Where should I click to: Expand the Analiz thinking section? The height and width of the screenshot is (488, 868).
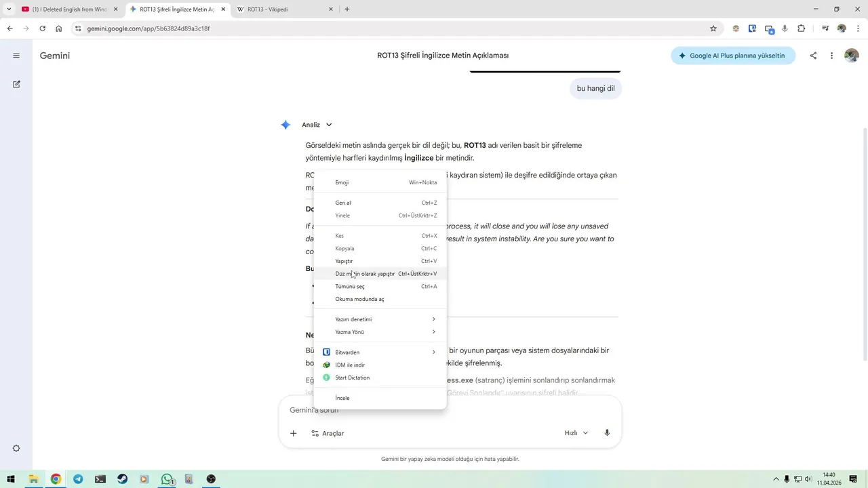click(x=317, y=125)
